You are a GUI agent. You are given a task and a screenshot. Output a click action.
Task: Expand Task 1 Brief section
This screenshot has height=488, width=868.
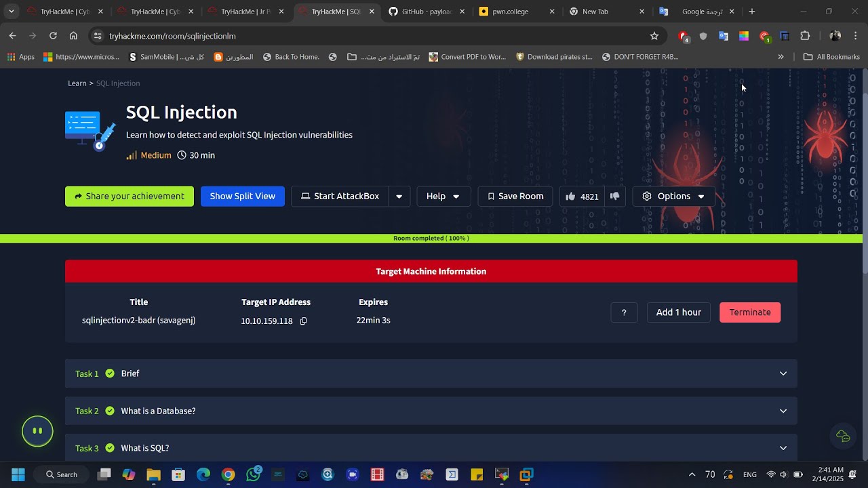point(431,373)
